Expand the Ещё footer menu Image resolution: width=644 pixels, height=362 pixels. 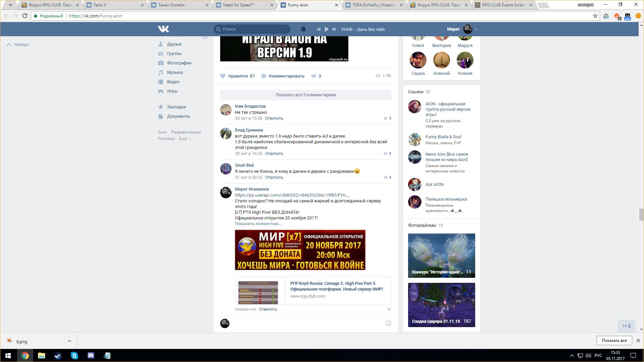click(x=185, y=139)
